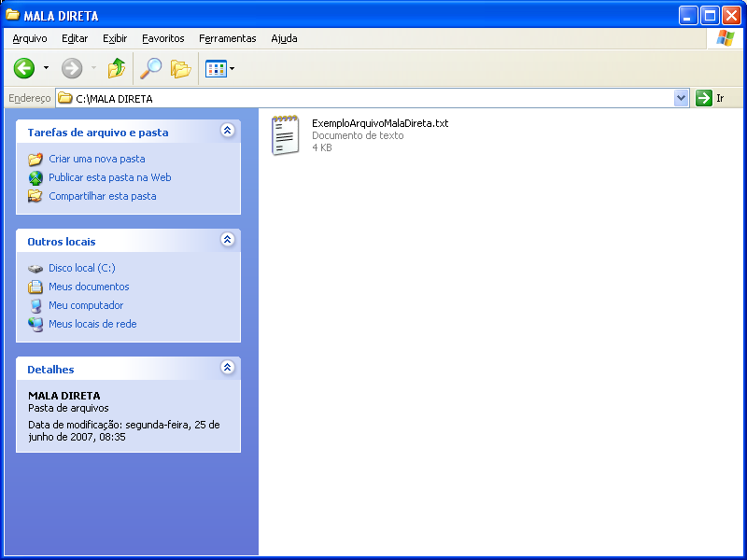Maximize the MALA DIRETA window
This screenshot has height=560, width=747.
coord(710,16)
